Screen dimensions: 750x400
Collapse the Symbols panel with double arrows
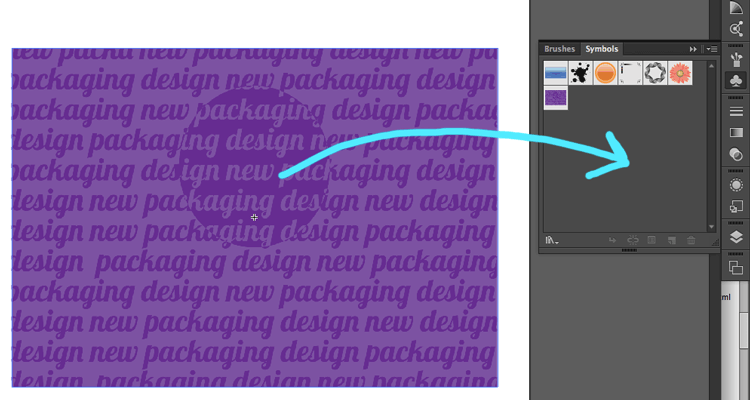pyautogui.click(x=692, y=49)
